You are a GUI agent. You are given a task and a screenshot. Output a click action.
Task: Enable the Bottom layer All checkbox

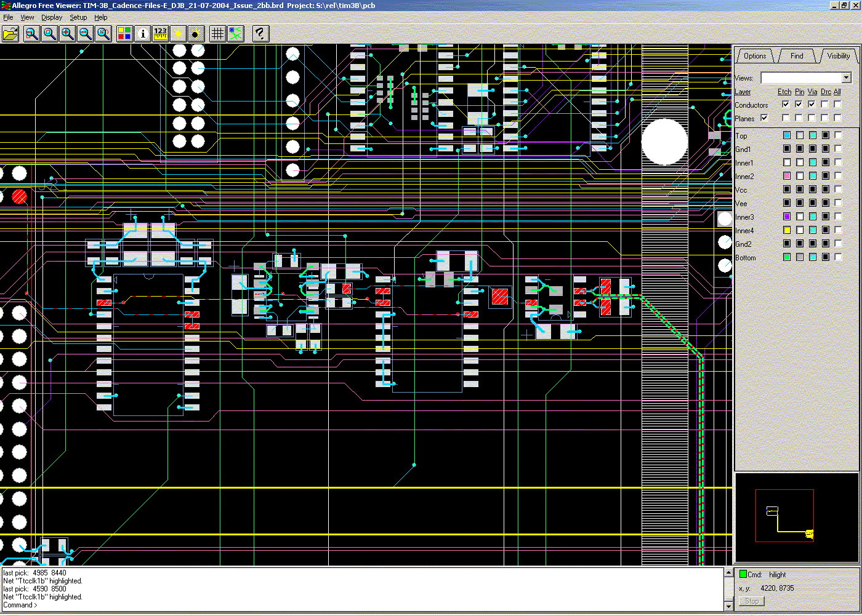(x=838, y=257)
